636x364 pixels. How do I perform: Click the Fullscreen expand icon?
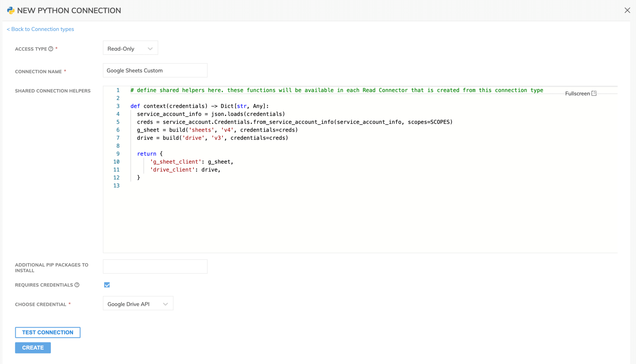click(594, 93)
